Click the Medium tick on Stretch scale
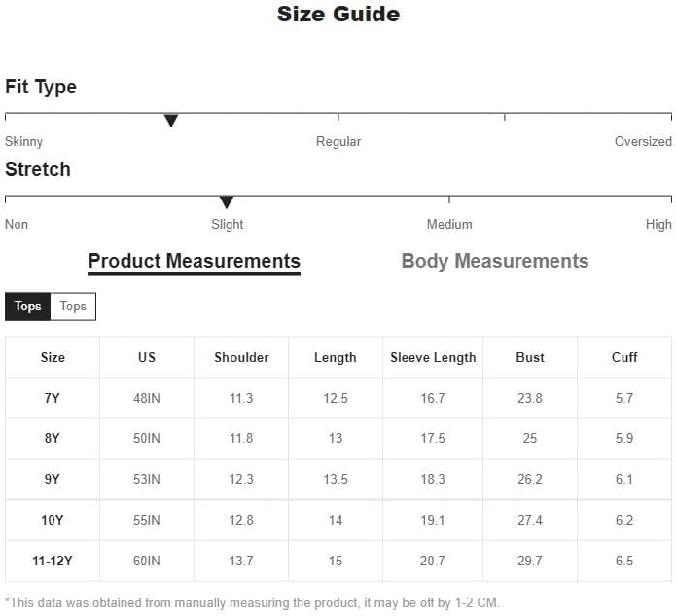The height and width of the screenshot is (616, 676). (449, 199)
